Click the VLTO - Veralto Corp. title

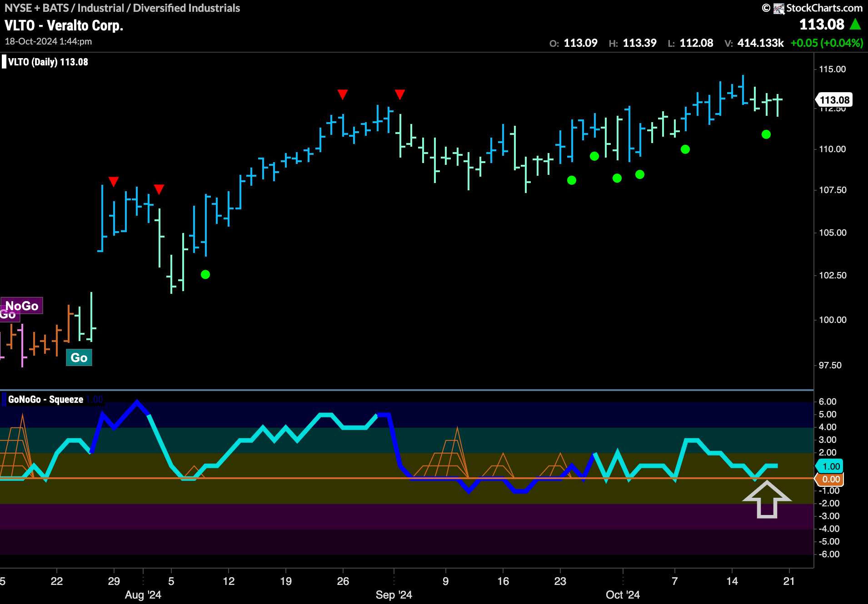point(64,25)
